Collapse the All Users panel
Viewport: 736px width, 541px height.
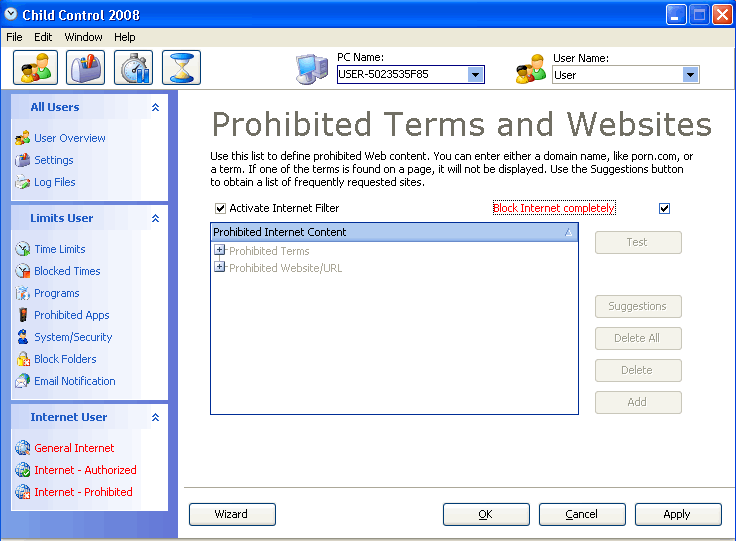tap(155, 107)
